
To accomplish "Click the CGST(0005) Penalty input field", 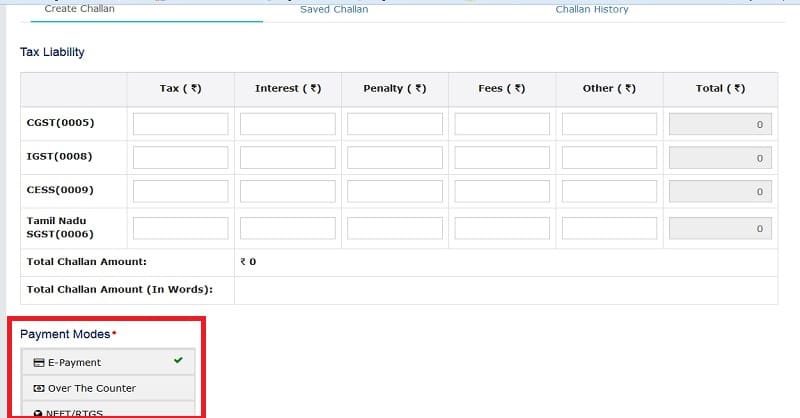I will [395, 124].
